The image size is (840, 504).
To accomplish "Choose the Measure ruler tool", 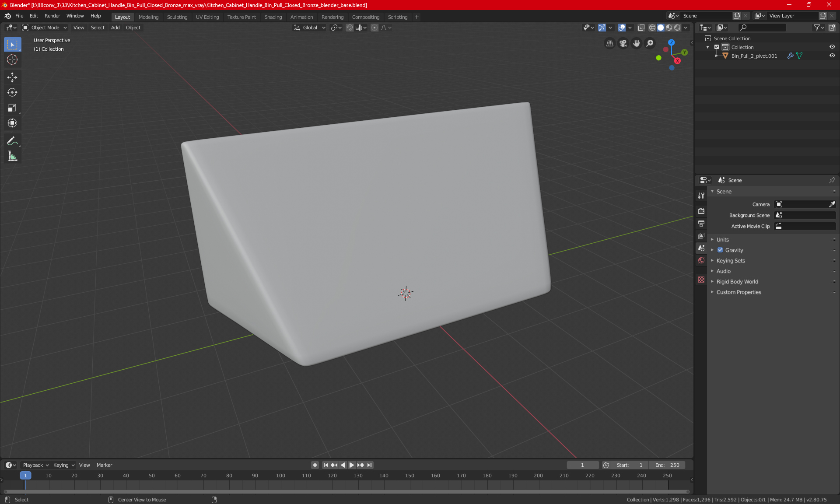I will (x=12, y=156).
